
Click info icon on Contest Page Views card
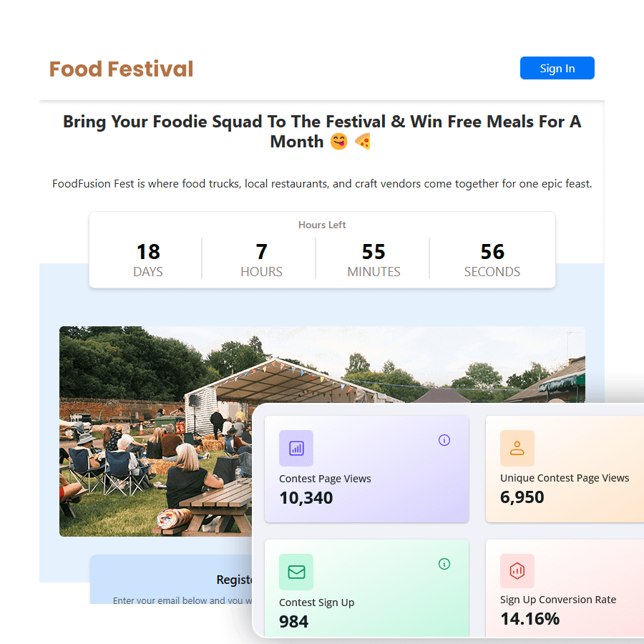pyautogui.click(x=444, y=440)
